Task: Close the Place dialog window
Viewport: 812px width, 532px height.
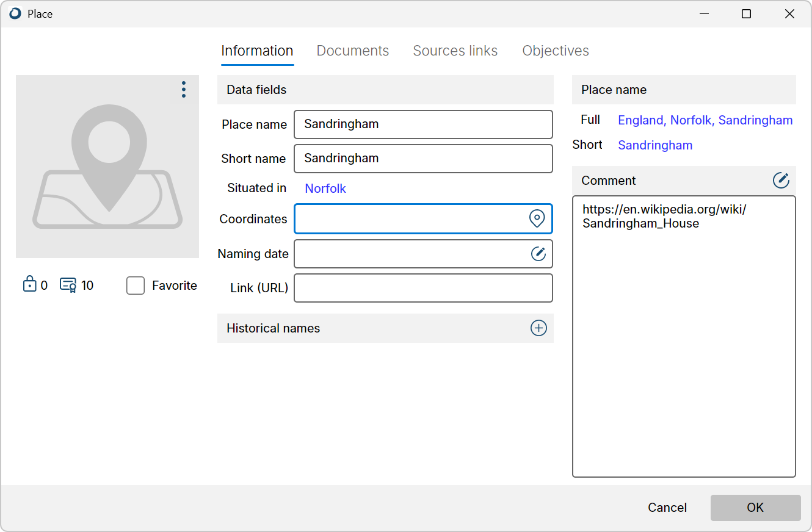Action: pyautogui.click(x=789, y=14)
